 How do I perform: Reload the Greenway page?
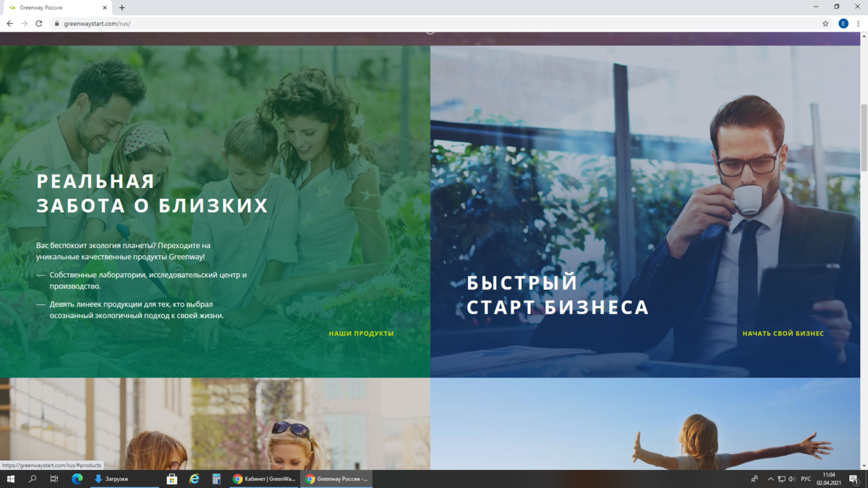pos(39,23)
